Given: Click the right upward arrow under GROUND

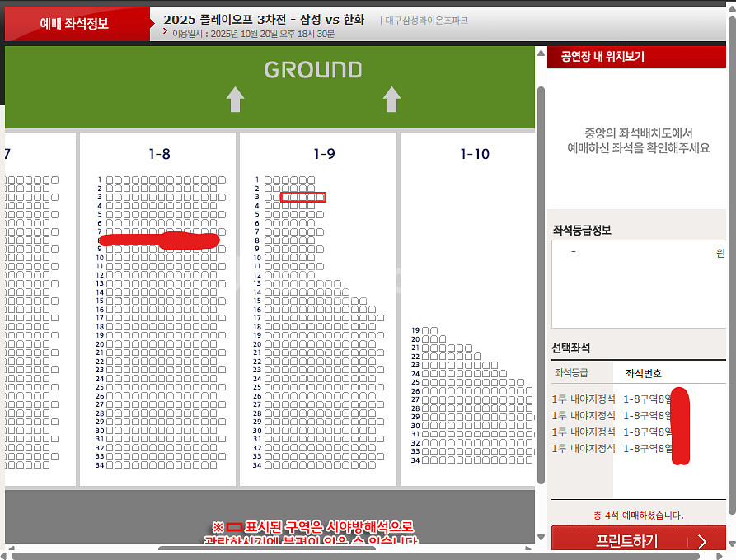Looking at the screenshot, I should (x=391, y=100).
